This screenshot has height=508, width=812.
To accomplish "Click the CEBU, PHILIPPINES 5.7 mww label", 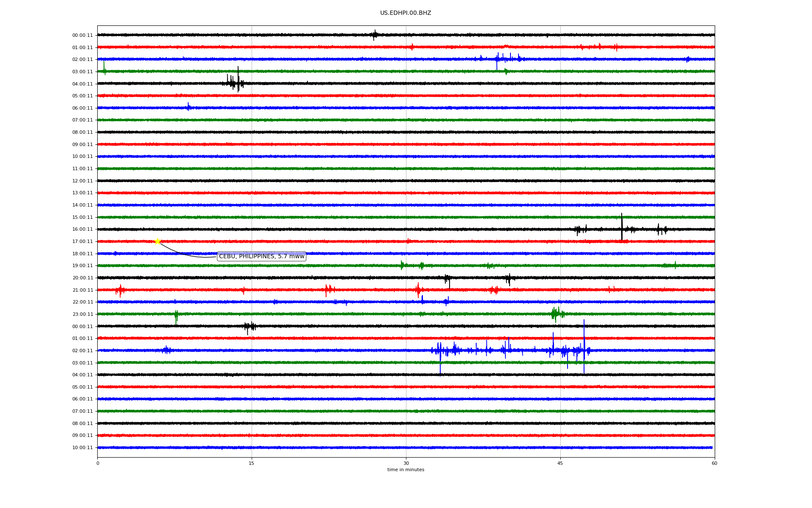I will tap(261, 257).
